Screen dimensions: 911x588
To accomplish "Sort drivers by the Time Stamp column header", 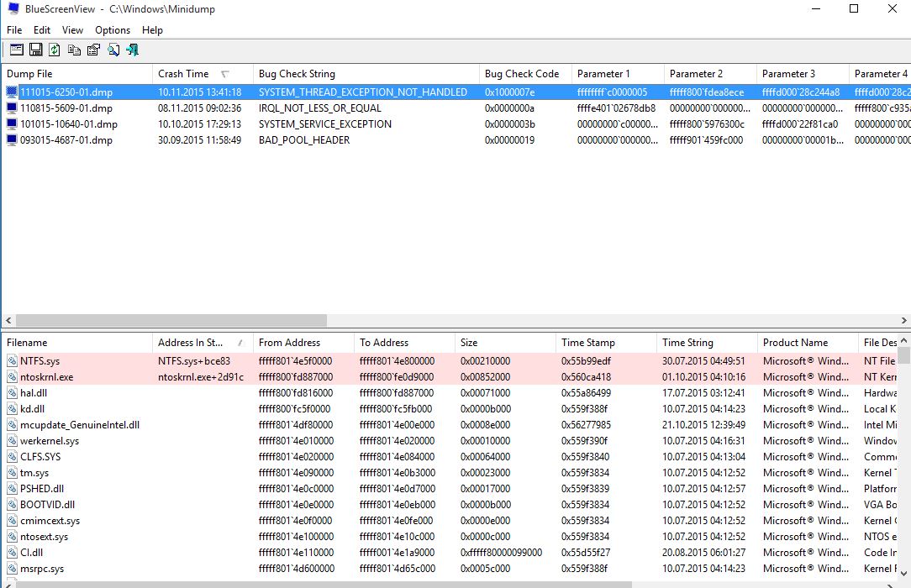I will click(x=606, y=343).
